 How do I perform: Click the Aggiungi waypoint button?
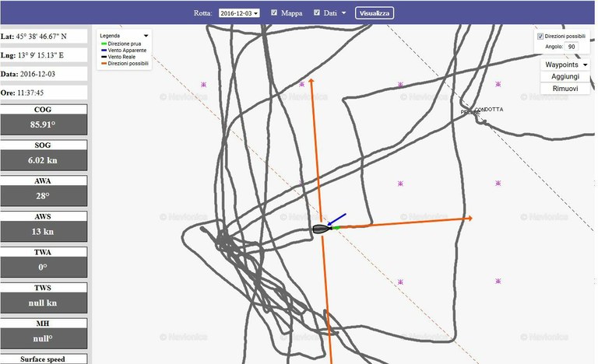[565, 77]
